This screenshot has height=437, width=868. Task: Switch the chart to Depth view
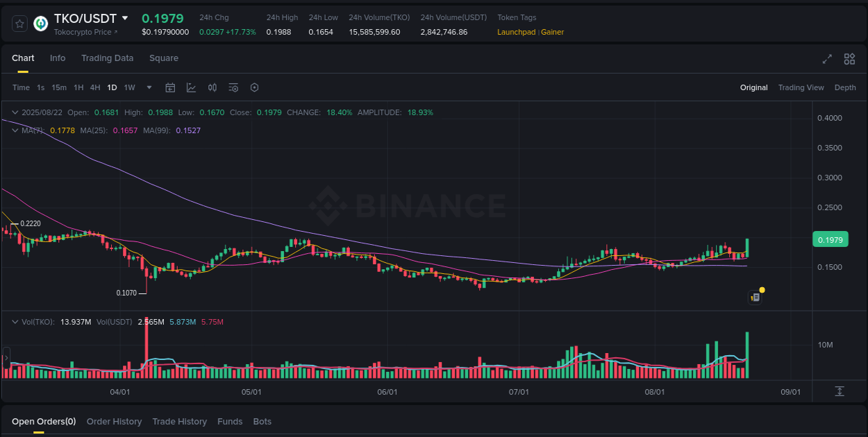click(x=845, y=87)
